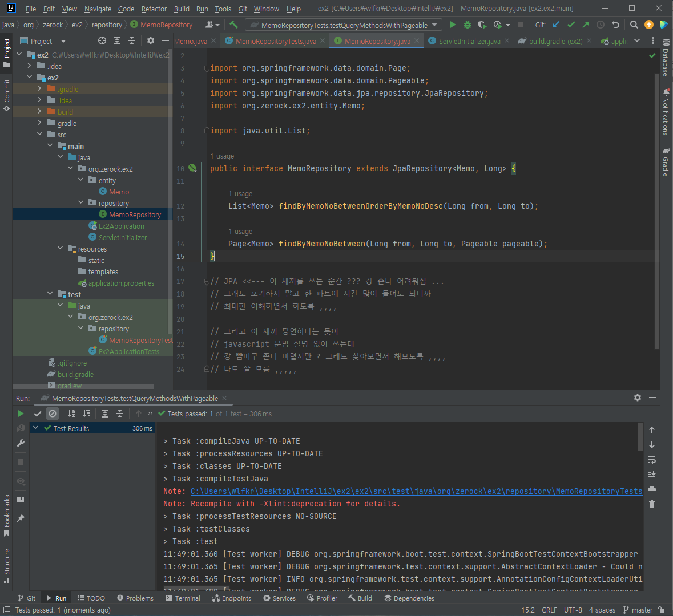This screenshot has width=673, height=616.
Task: Expand the .gradle folder
Action: [39, 88]
